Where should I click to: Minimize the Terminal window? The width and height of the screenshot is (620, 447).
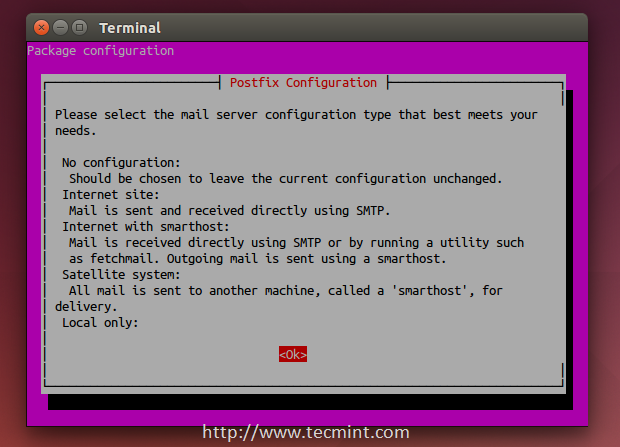tap(60, 27)
